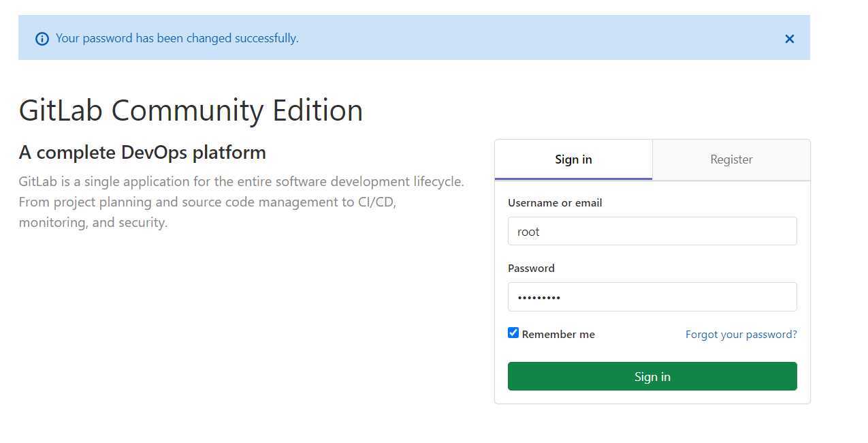The width and height of the screenshot is (868, 443).
Task: Click the 'Password' field label
Action: pyautogui.click(x=531, y=268)
